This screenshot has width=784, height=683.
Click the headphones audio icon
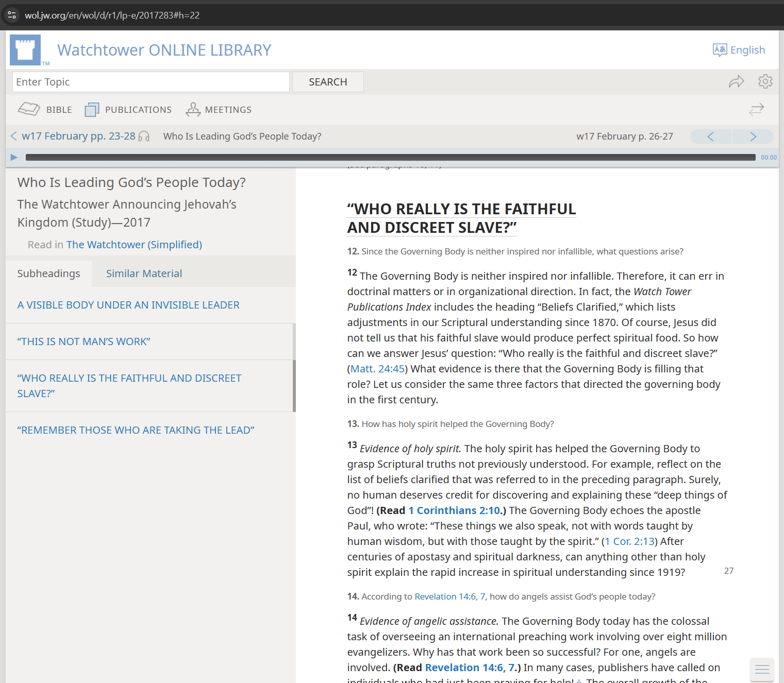point(144,136)
